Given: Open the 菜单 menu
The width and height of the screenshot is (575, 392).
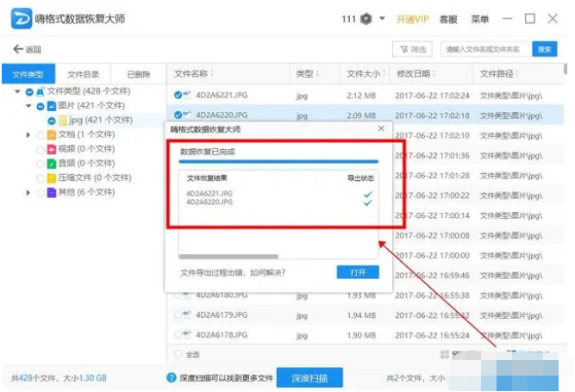Looking at the screenshot, I should (479, 19).
